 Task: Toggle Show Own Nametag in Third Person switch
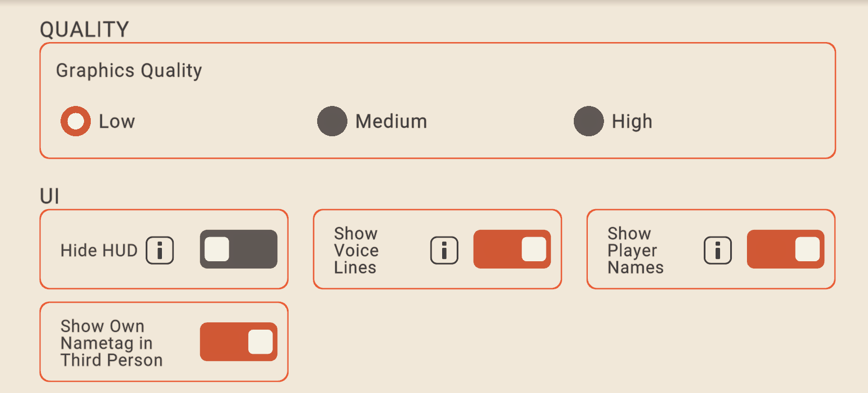click(x=239, y=342)
